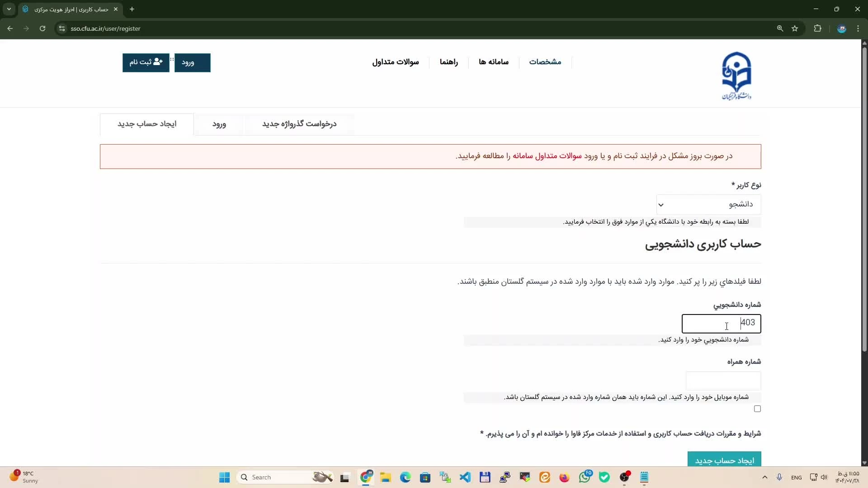The height and width of the screenshot is (488, 868).
Task: Open the browser tab search dropdown
Action: (x=9, y=9)
